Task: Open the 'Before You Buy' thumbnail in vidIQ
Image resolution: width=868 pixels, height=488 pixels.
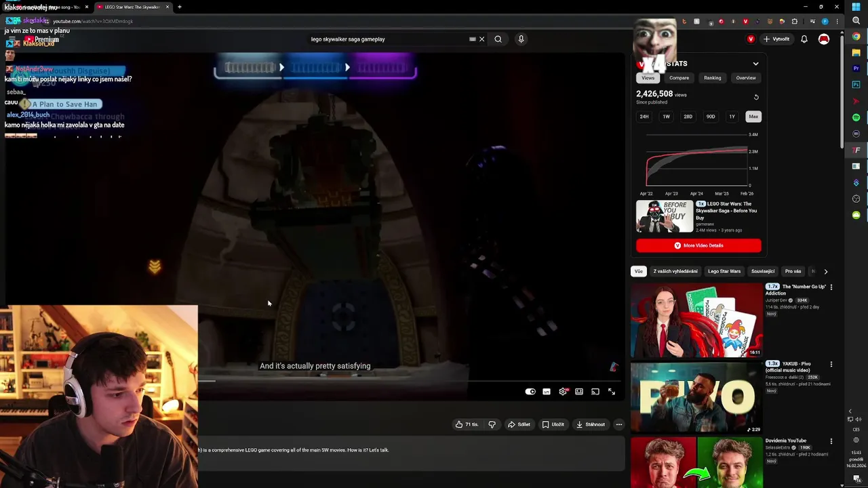Action: 665,216
